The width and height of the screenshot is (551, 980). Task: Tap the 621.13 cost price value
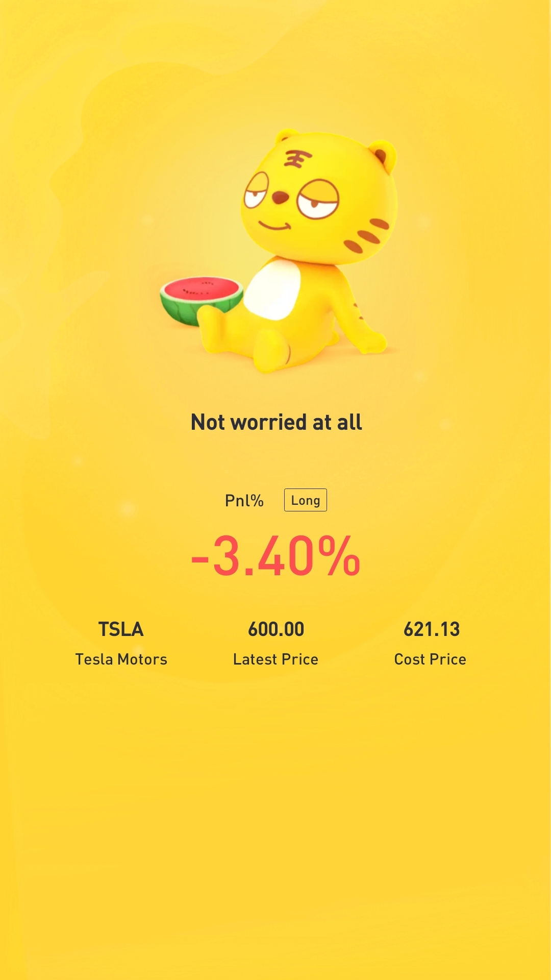432,629
